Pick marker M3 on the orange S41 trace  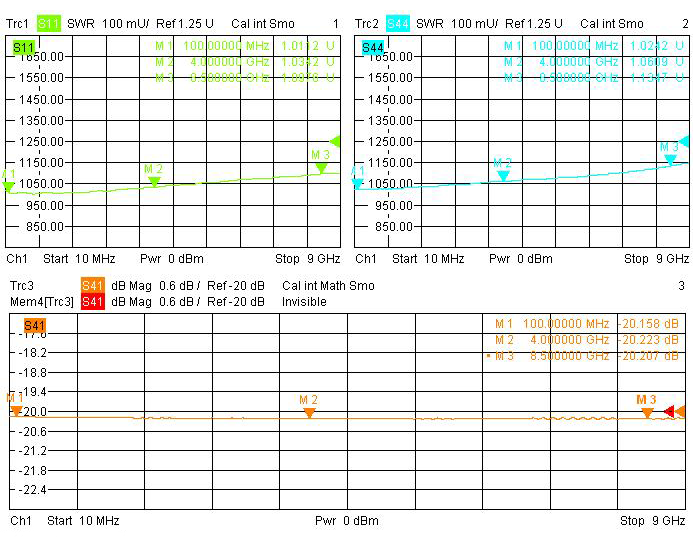pyautogui.click(x=648, y=412)
